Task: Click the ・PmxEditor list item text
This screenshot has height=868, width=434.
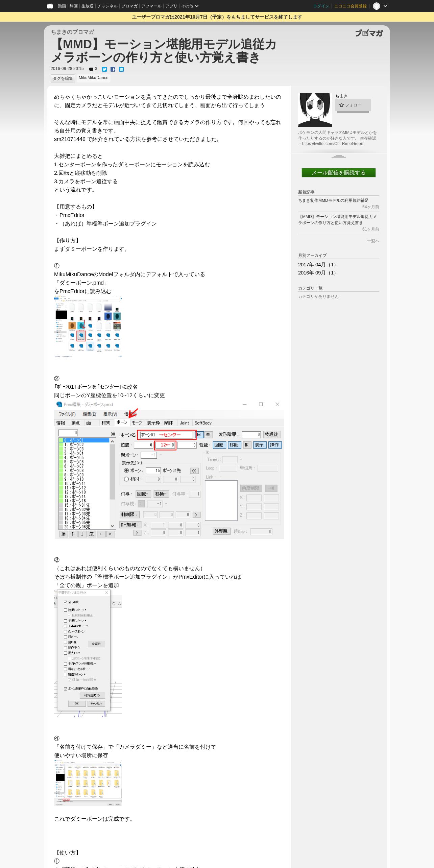Action: pos(69,215)
